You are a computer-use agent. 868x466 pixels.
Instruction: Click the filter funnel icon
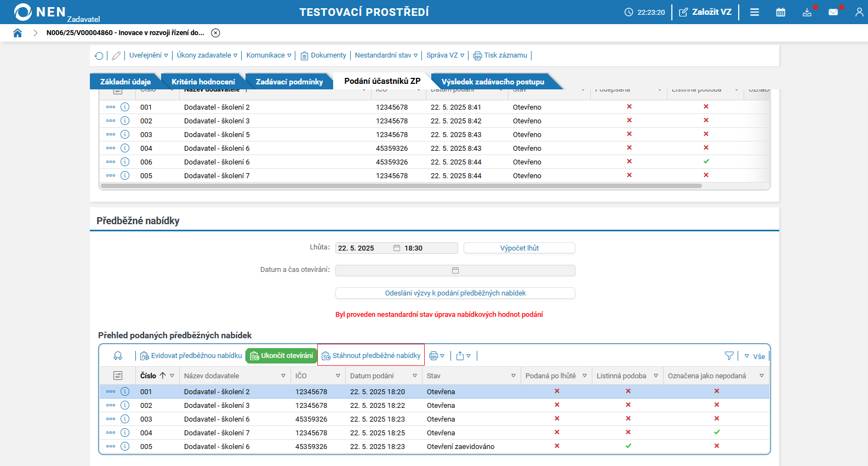tap(729, 356)
